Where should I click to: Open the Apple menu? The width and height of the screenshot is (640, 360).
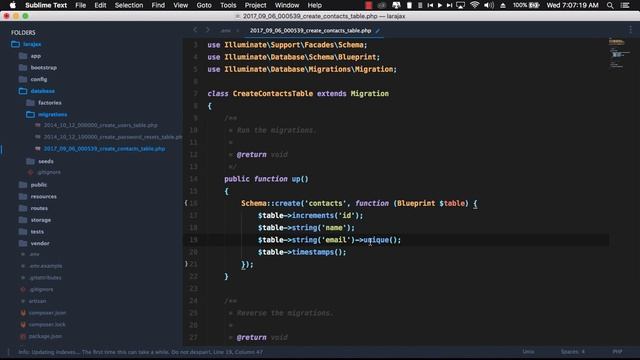point(13,5)
